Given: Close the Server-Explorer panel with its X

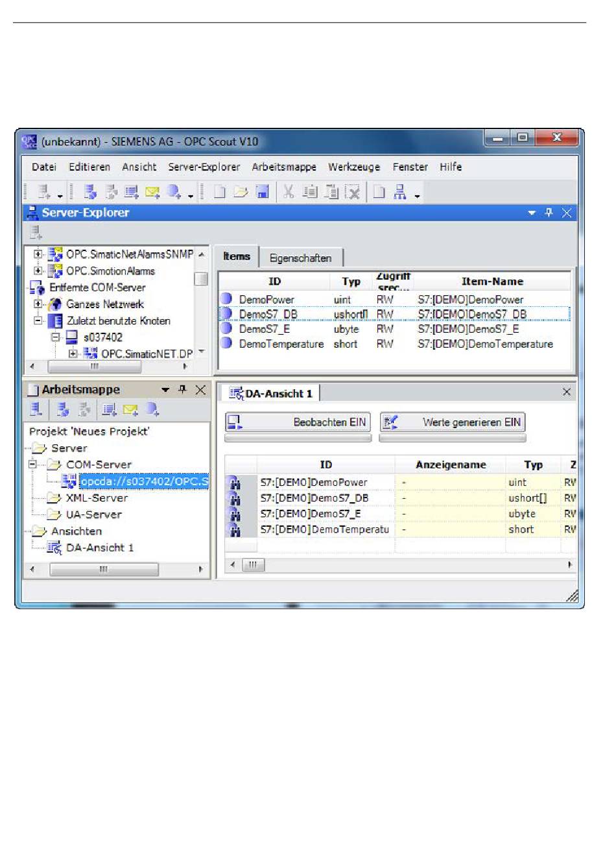Looking at the screenshot, I should tap(567, 213).
